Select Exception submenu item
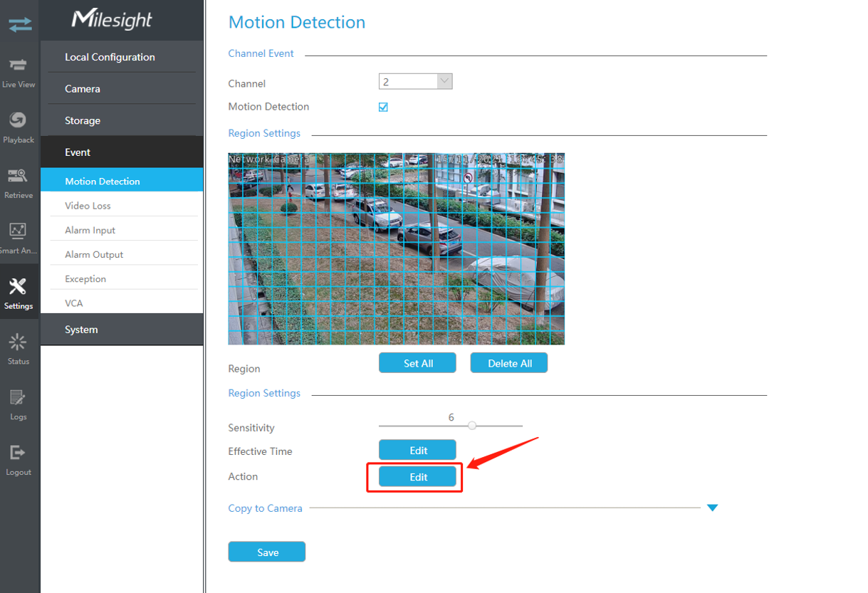 coord(122,278)
